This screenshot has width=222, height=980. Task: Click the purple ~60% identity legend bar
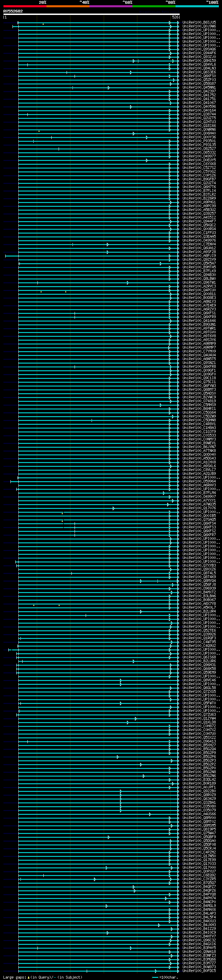(x=111, y=6)
